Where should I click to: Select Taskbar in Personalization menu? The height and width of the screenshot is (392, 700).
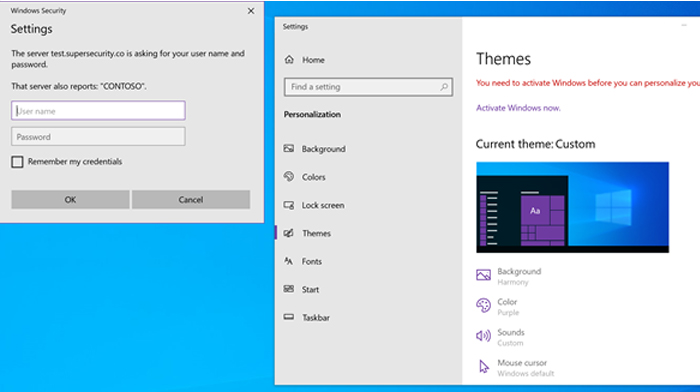pos(316,318)
